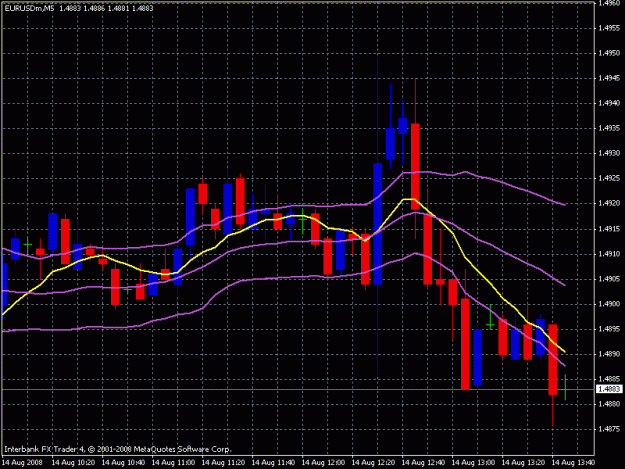Click the 1.4895 price scale value
625x469 pixels.
coord(609,329)
